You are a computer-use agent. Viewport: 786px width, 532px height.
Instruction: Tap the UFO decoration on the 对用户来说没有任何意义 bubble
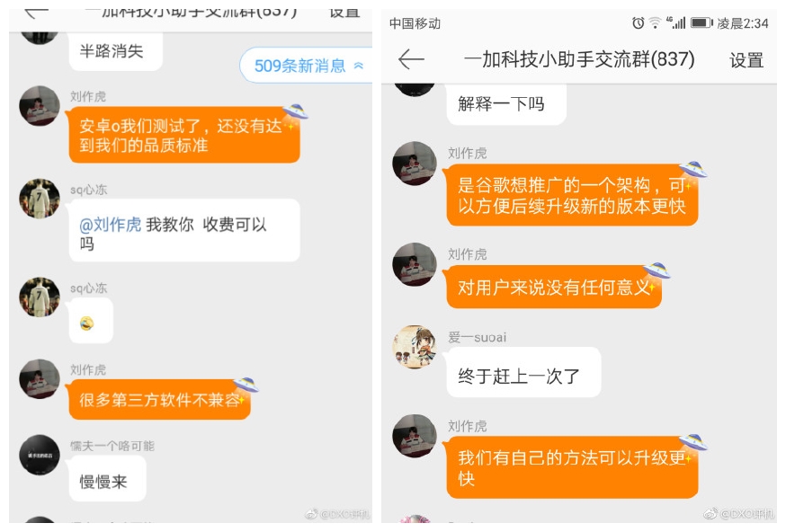point(657,270)
